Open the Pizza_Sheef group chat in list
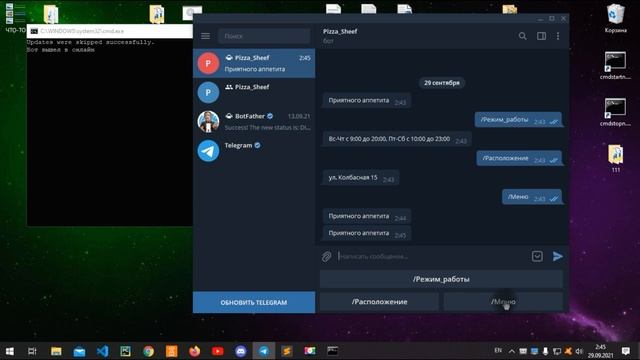 (254, 92)
